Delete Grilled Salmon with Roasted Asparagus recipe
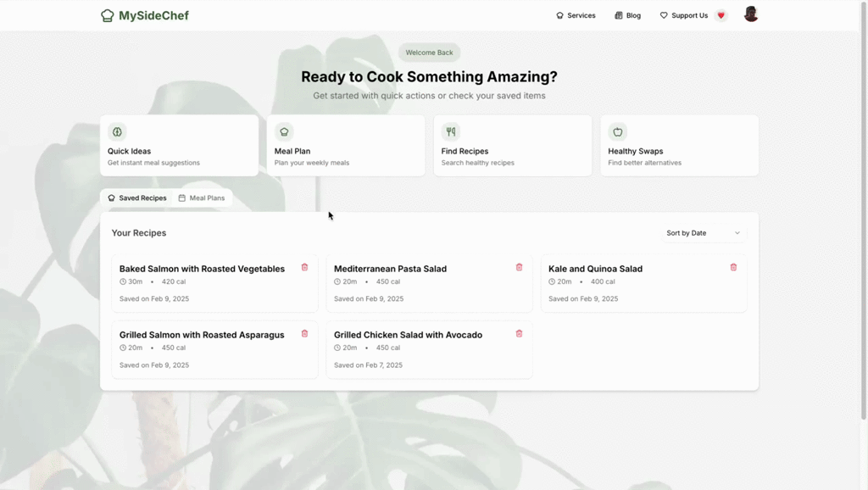 pyautogui.click(x=304, y=334)
